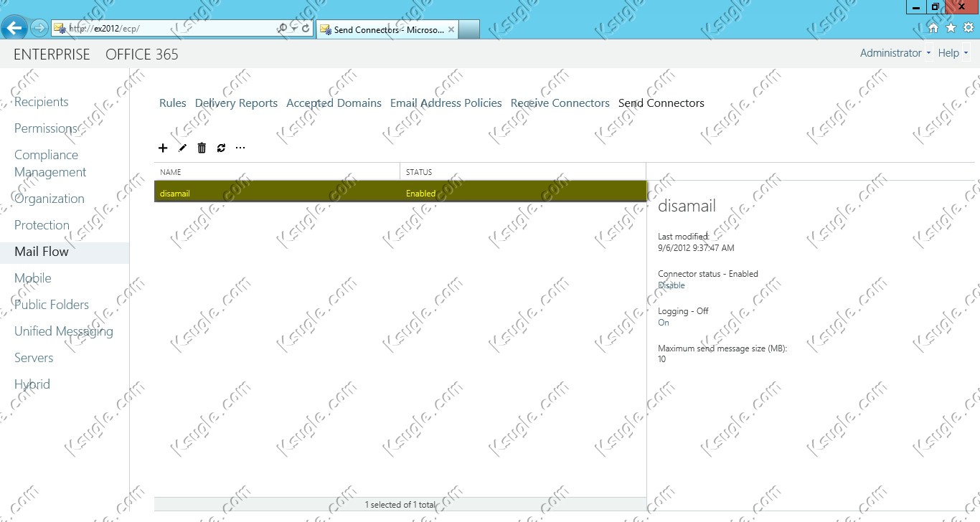The image size is (980, 522).
Task: Delete the selected connector with trash icon
Action: coord(202,148)
